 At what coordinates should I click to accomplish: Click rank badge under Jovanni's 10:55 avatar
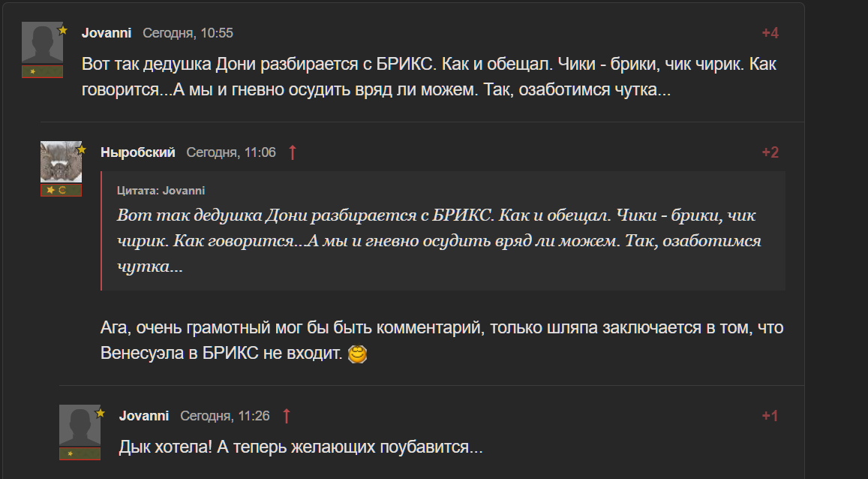coord(42,71)
